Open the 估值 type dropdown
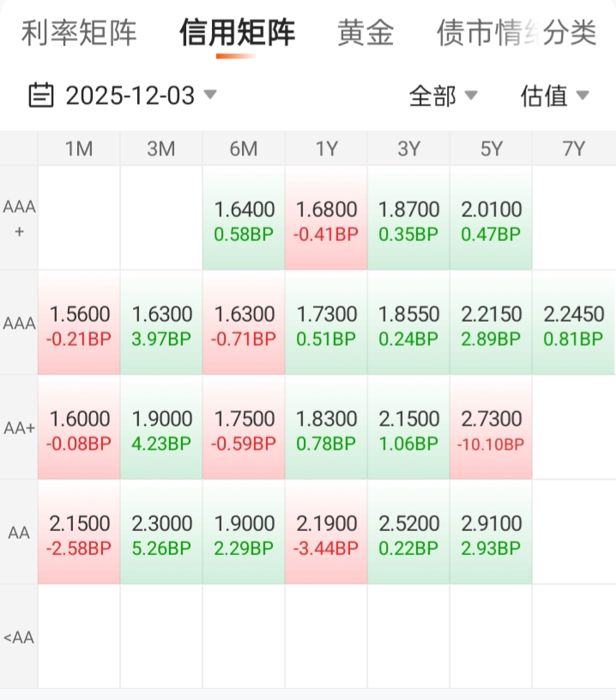 click(554, 95)
